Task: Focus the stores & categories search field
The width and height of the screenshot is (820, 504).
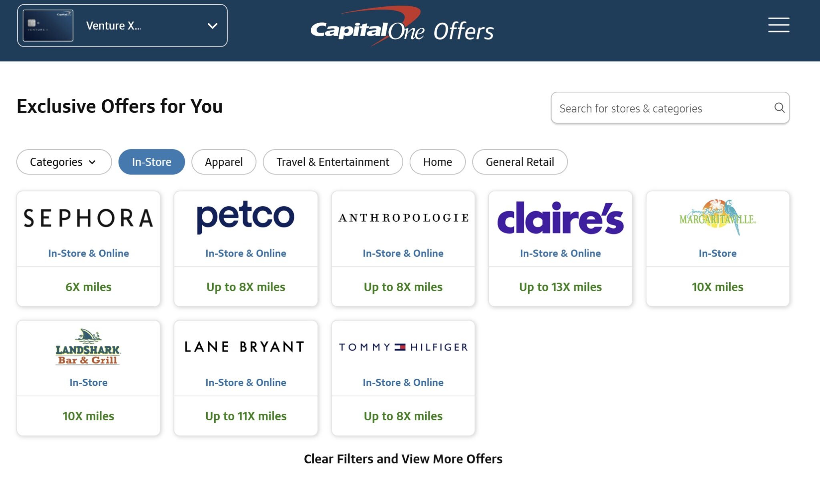Action: pos(670,108)
